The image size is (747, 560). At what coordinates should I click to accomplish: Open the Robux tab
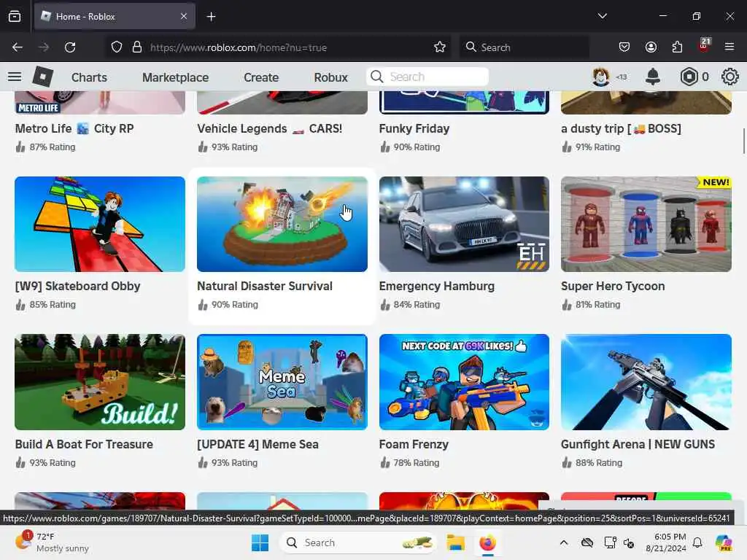click(x=330, y=77)
